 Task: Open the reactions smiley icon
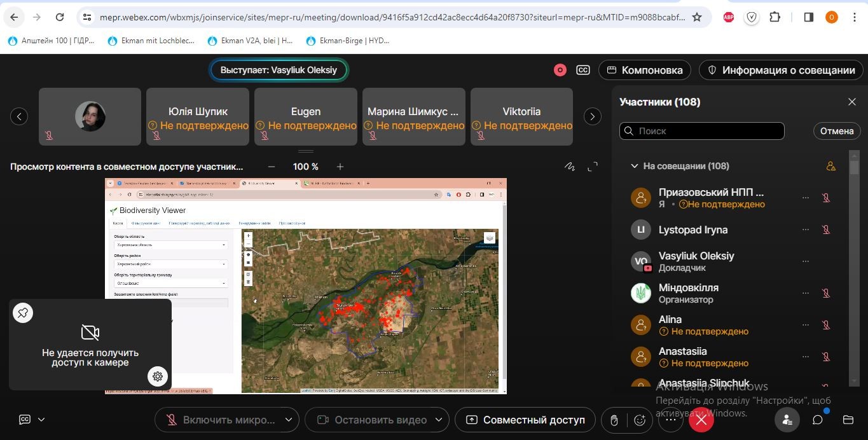point(640,420)
